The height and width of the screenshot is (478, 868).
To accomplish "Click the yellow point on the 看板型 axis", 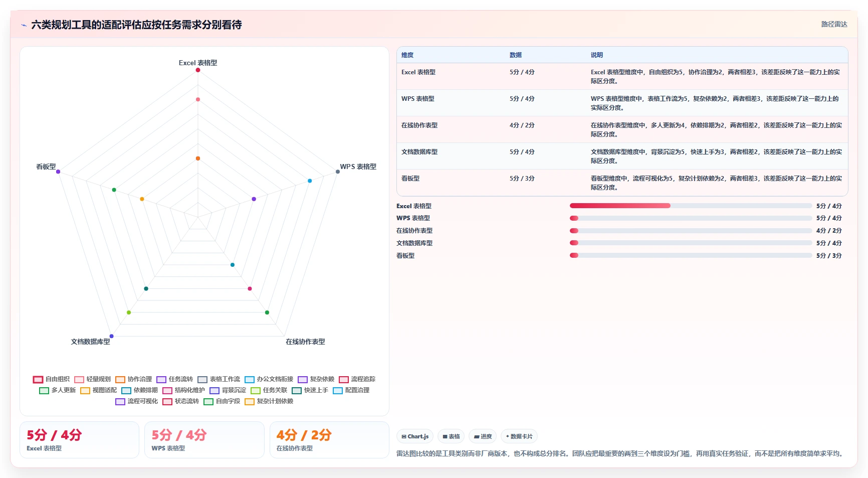I will coord(142,199).
